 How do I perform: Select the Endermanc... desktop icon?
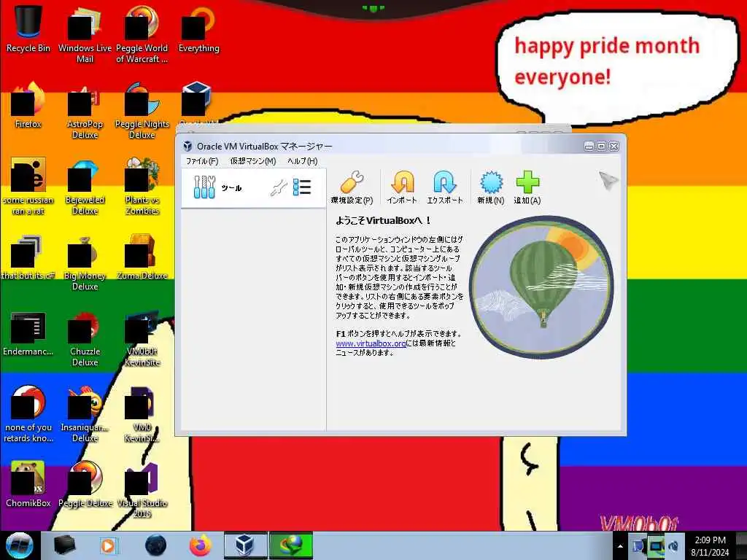click(28, 332)
